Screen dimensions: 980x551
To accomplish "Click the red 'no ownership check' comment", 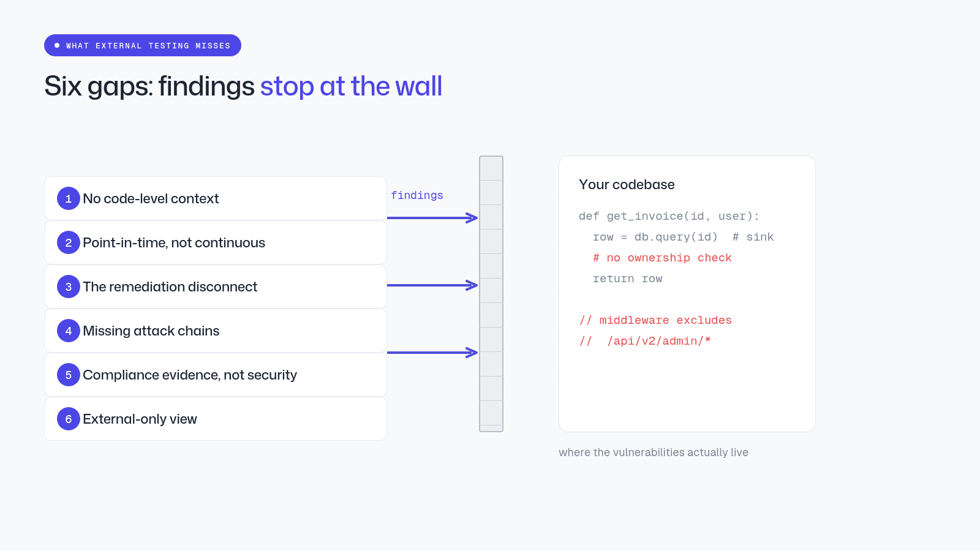I will coord(662,258).
